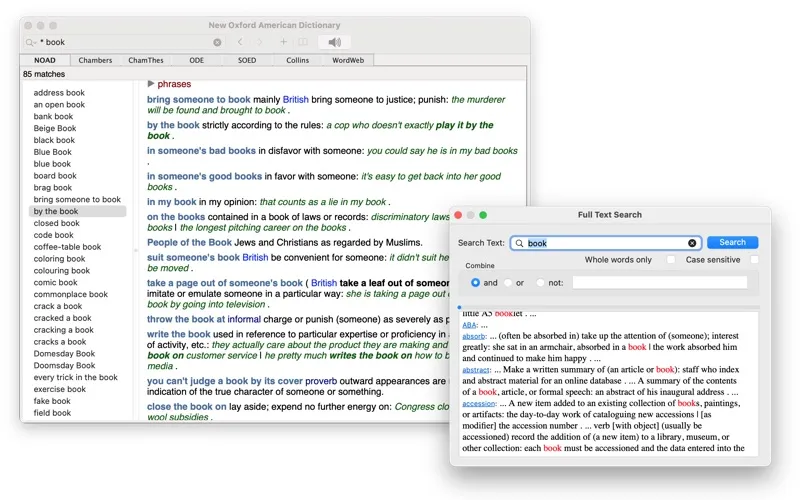Enable Case sensitive checkbox

[754, 260]
